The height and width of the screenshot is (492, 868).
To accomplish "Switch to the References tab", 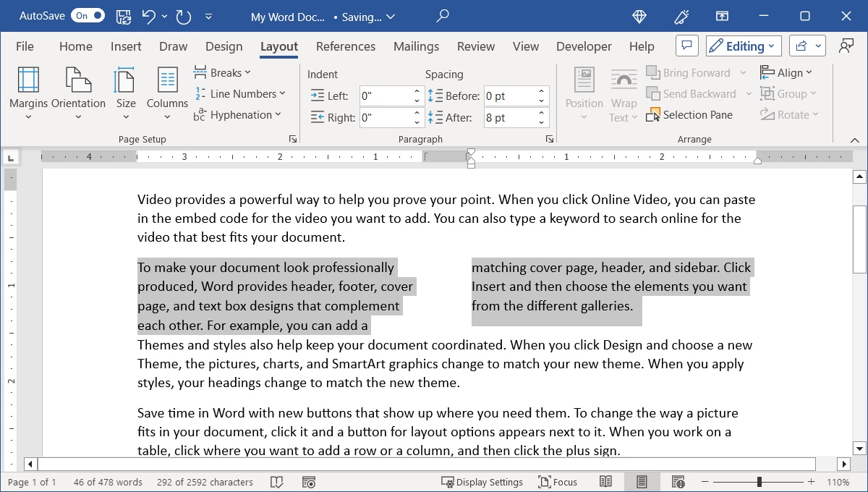I will [x=345, y=46].
